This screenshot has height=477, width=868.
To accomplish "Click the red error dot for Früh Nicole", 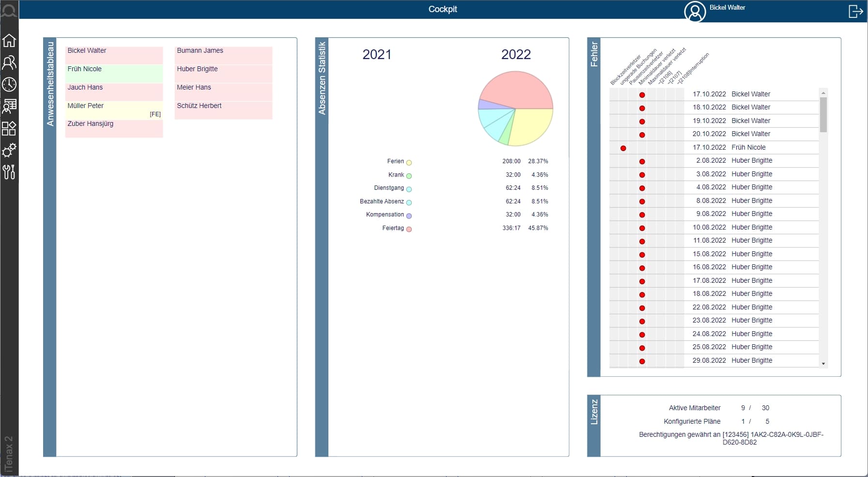I will click(623, 148).
